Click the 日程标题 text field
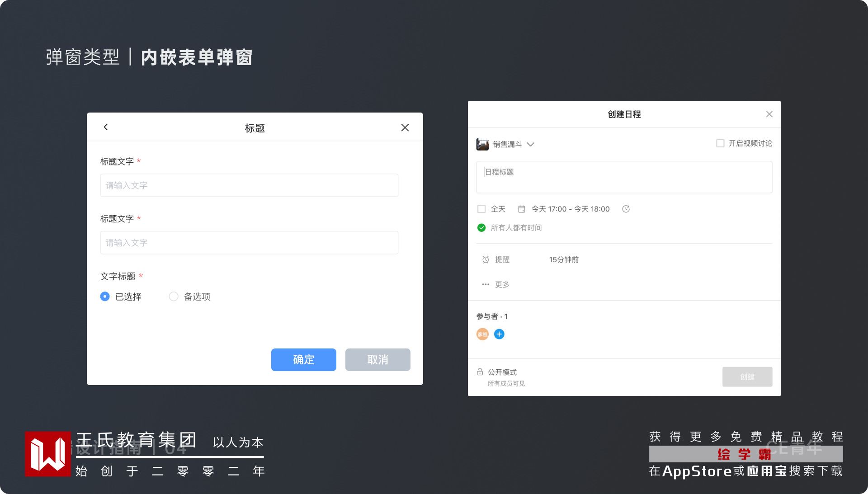Viewport: 868px width, 494px height. [624, 177]
